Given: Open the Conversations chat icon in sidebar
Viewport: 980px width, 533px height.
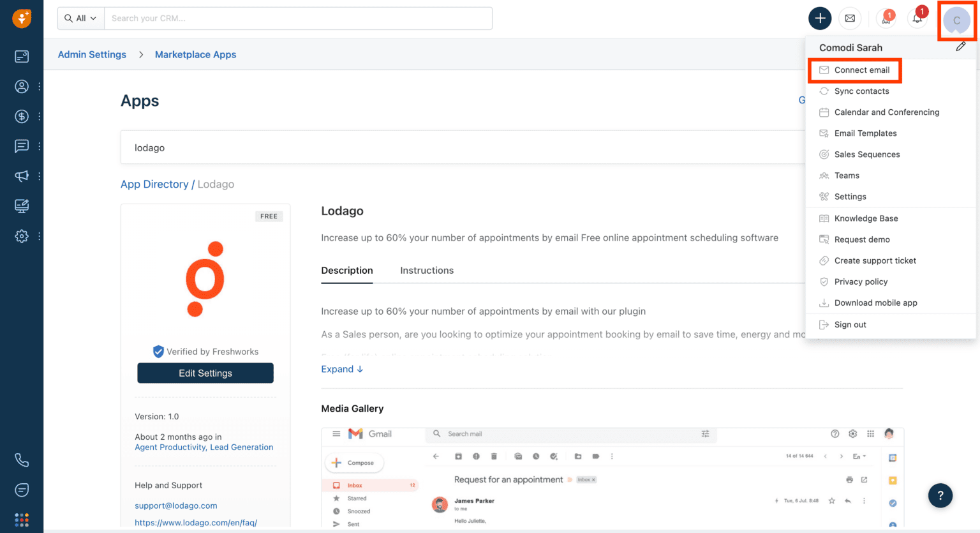Looking at the screenshot, I should (x=22, y=146).
